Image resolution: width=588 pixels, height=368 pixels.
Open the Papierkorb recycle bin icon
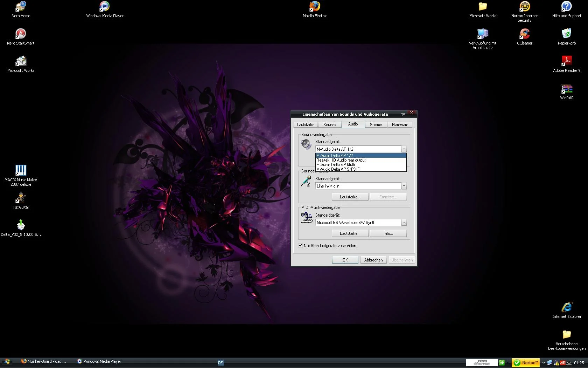566,34
